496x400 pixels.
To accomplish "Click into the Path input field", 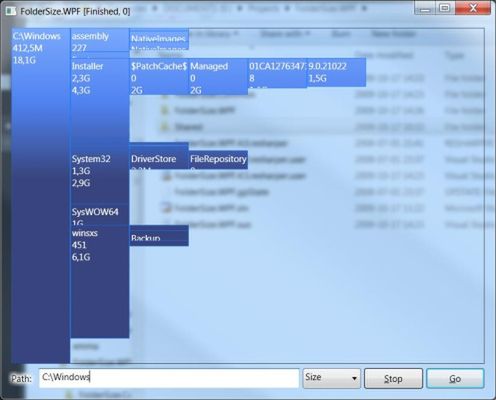I will click(x=169, y=378).
